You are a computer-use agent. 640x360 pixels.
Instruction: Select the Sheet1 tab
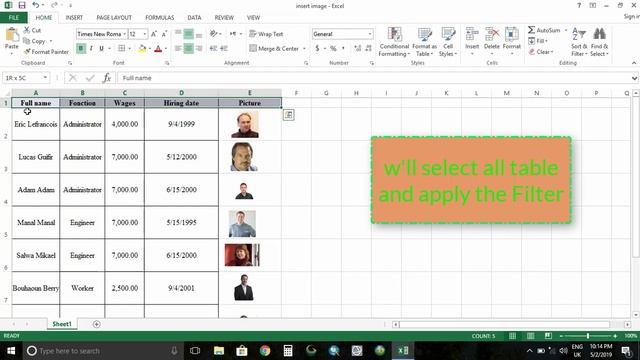click(62, 324)
